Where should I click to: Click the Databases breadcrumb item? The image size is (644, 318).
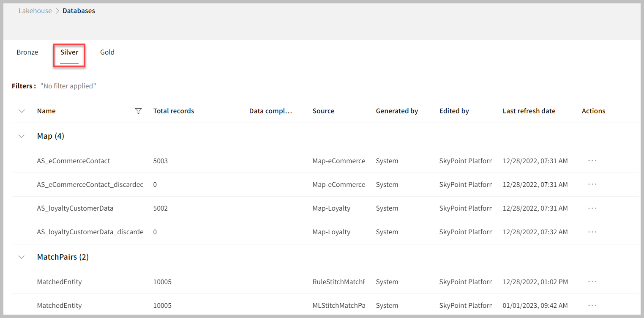pyautogui.click(x=79, y=11)
